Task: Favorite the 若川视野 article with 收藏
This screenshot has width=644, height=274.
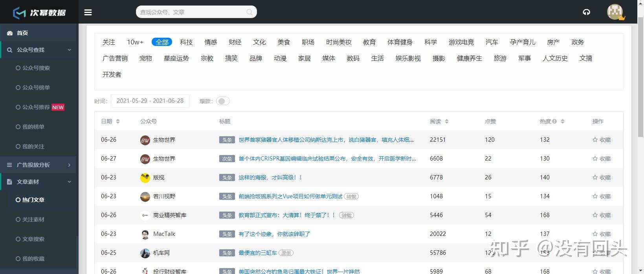Action: pyautogui.click(x=602, y=196)
